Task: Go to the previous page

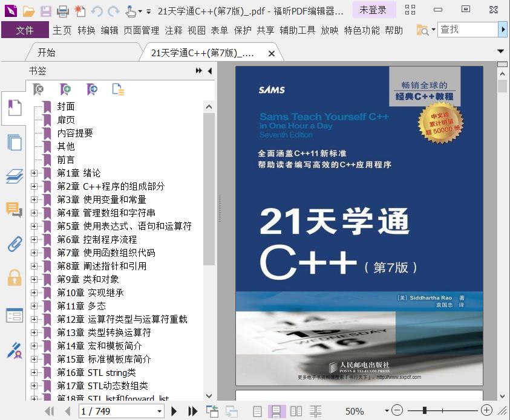Action: pos(67,411)
